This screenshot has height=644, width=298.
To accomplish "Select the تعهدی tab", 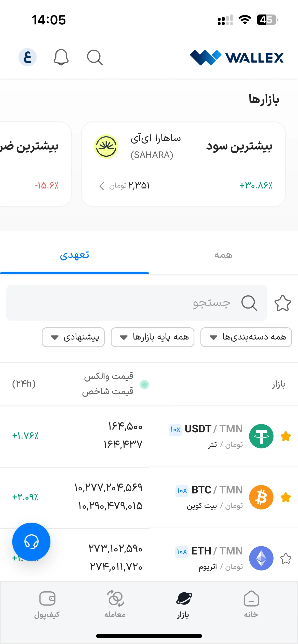I will tap(74, 255).
